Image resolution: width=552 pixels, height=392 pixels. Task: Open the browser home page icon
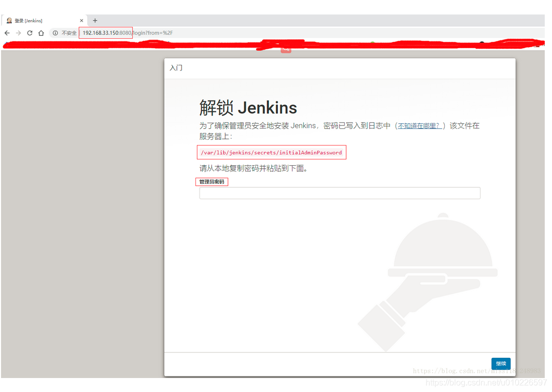coord(41,33)
